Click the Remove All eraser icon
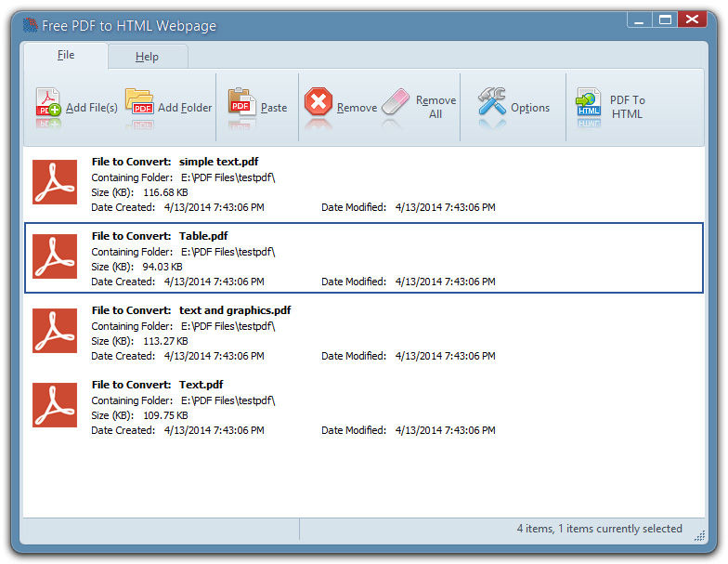 [396, 102]
